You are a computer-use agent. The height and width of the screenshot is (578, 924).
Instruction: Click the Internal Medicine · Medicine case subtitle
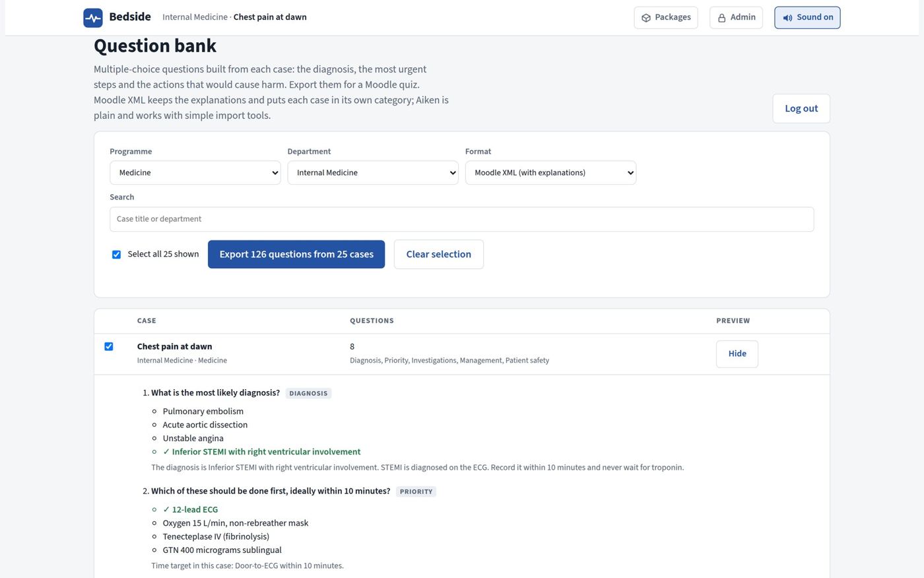point(182,361)
